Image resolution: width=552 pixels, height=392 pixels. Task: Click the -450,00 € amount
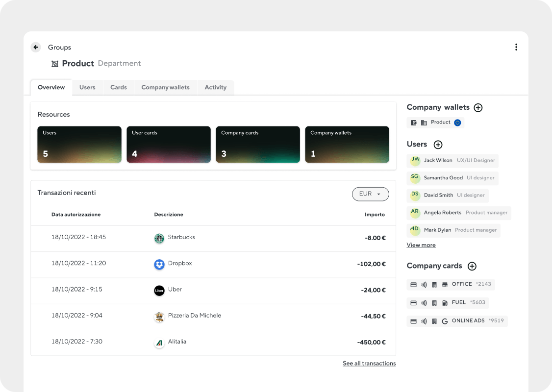coord(372,343)
